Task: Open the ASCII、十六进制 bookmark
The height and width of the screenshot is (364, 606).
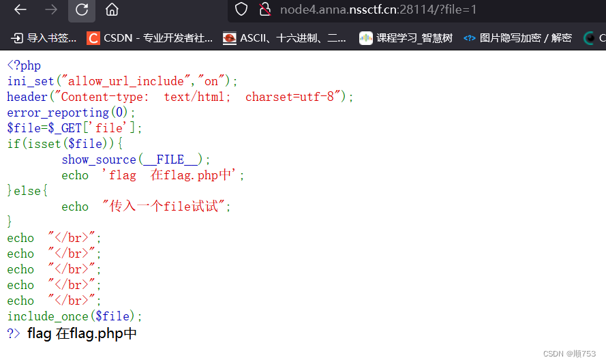Action: click(x=284, y=38)
